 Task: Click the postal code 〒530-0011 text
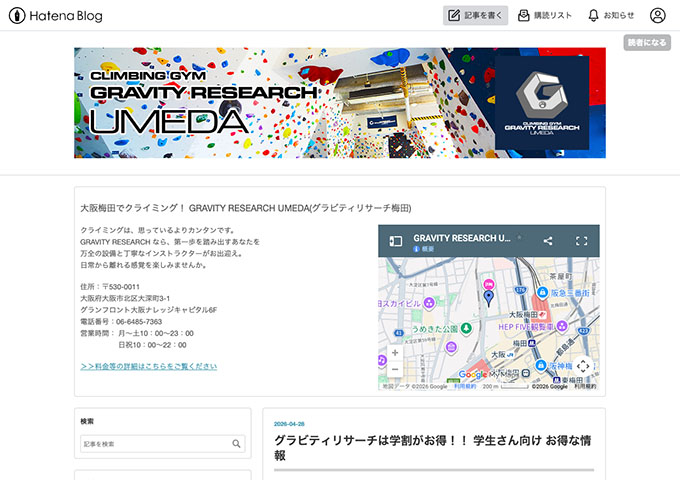tap(121, 287)
